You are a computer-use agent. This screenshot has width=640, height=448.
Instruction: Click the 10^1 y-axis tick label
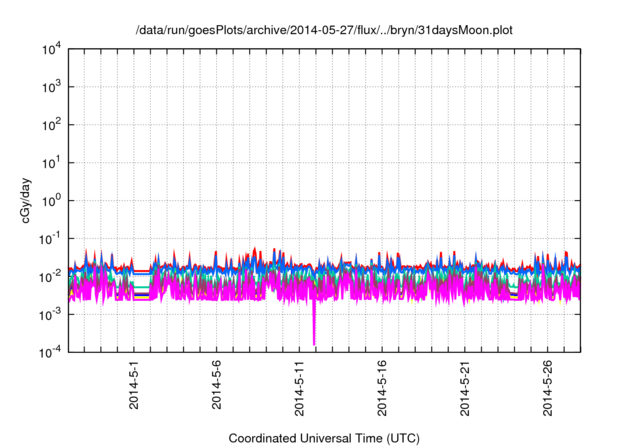pos(52,162)
